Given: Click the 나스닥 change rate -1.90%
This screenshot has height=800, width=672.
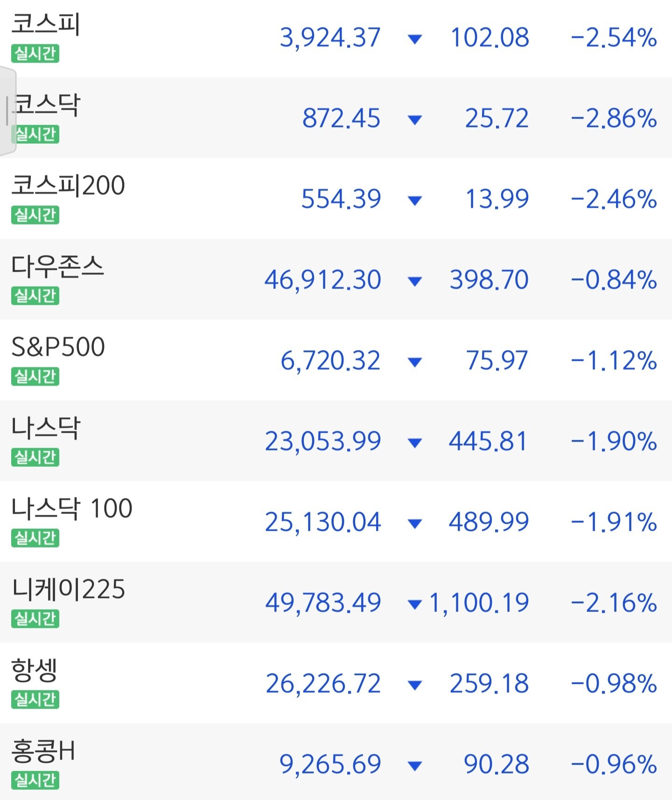Looking at the screenshot, I should click(614, 442).
